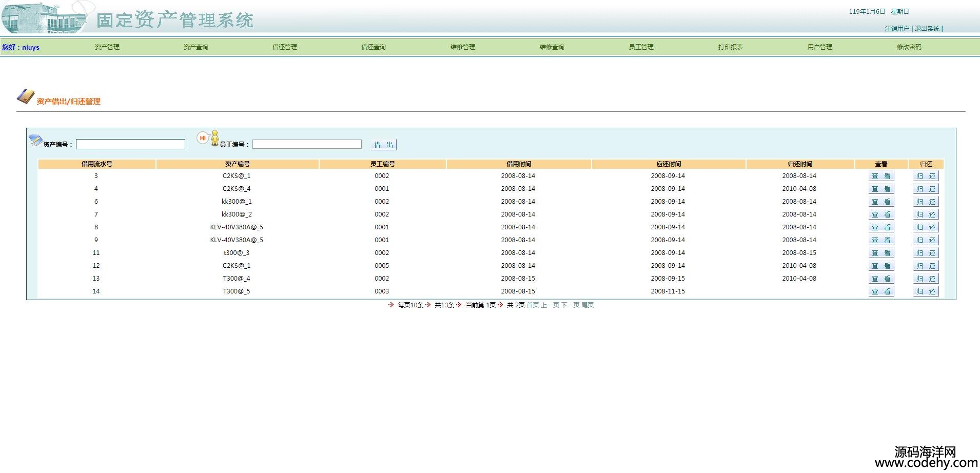980x473 pixels.
Task: Click 查看 for loan record 12
Action: click(881, 266)
